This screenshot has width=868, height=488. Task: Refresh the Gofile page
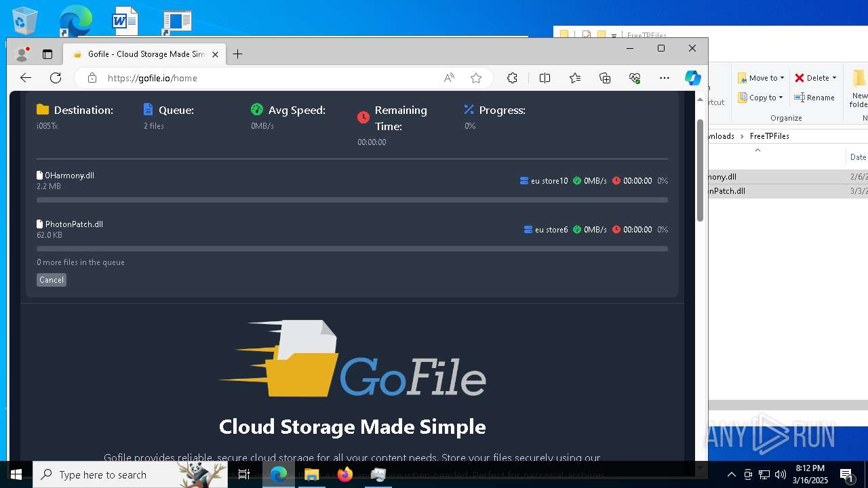pyautogui.click(x=56, y=78)
